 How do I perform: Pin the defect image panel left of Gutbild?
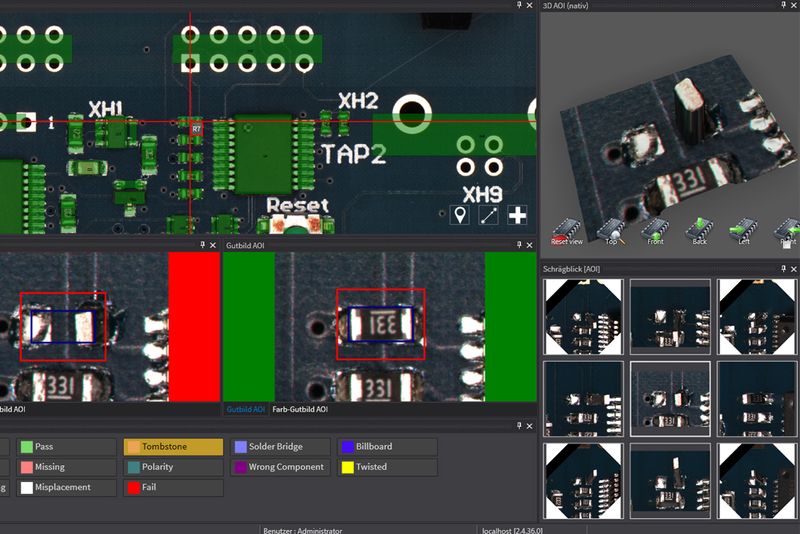[202, 245]
